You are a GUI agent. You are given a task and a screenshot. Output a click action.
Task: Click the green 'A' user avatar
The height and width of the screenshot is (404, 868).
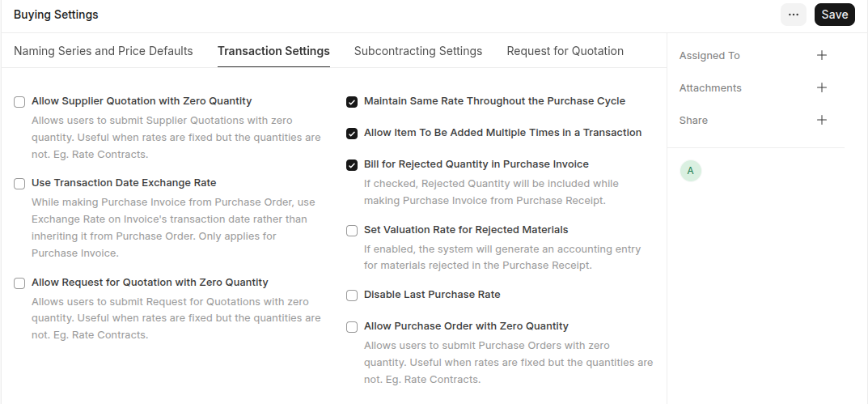tap(690, 171)
